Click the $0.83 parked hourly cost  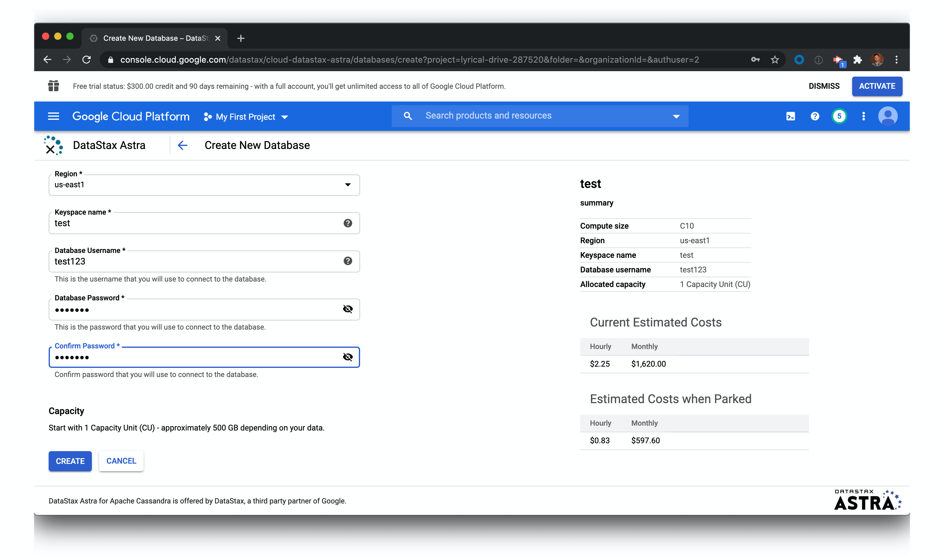click(600, 441)
